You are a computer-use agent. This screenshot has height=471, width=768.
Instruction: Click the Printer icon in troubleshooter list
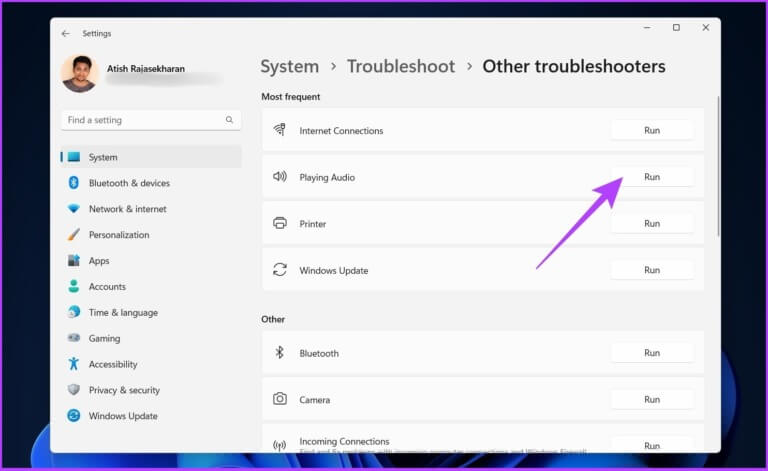(x=280, y=224)
